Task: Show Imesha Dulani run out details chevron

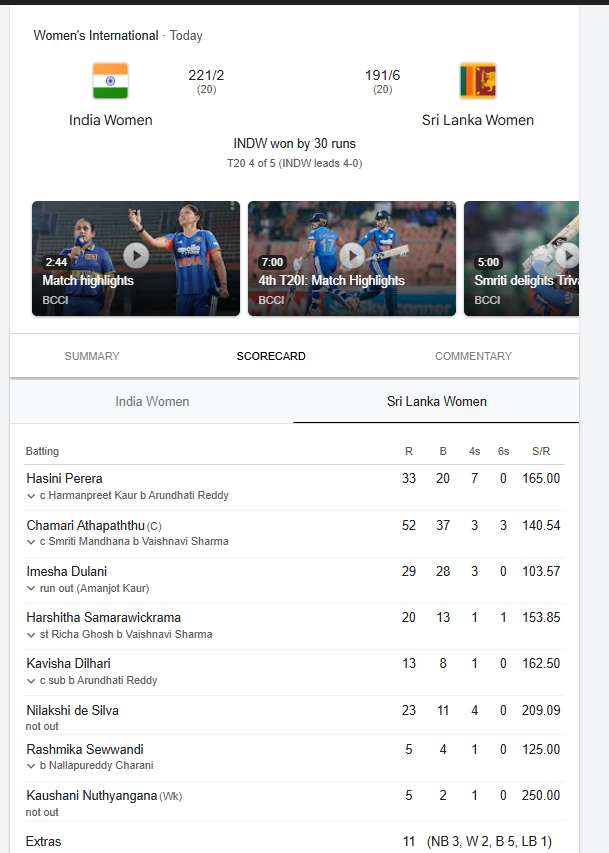Action: 31,588
